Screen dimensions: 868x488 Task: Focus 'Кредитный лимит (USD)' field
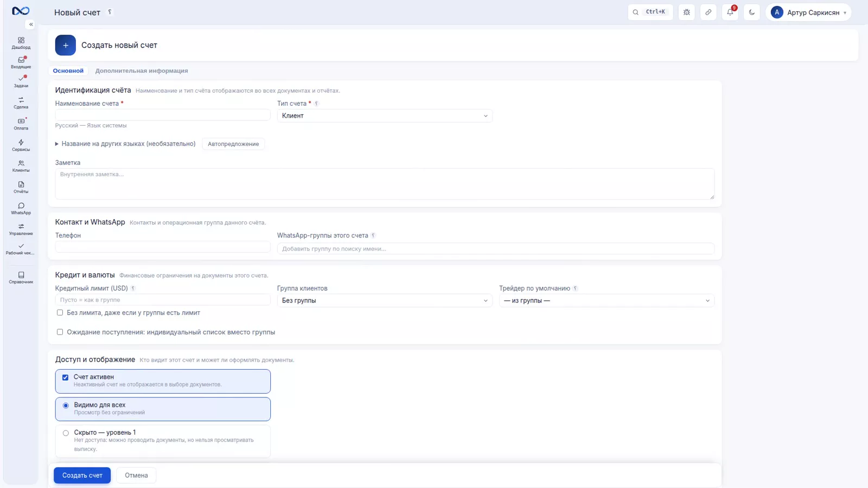coord(163,300)
